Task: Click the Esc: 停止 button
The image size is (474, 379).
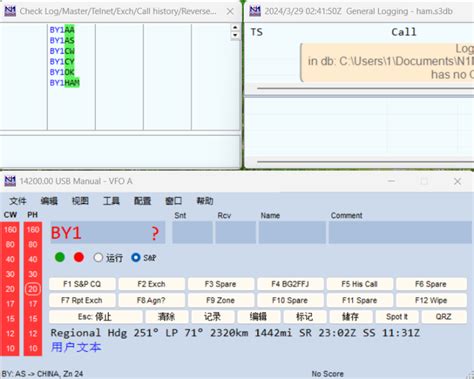Action: click(x=96, y=317)
